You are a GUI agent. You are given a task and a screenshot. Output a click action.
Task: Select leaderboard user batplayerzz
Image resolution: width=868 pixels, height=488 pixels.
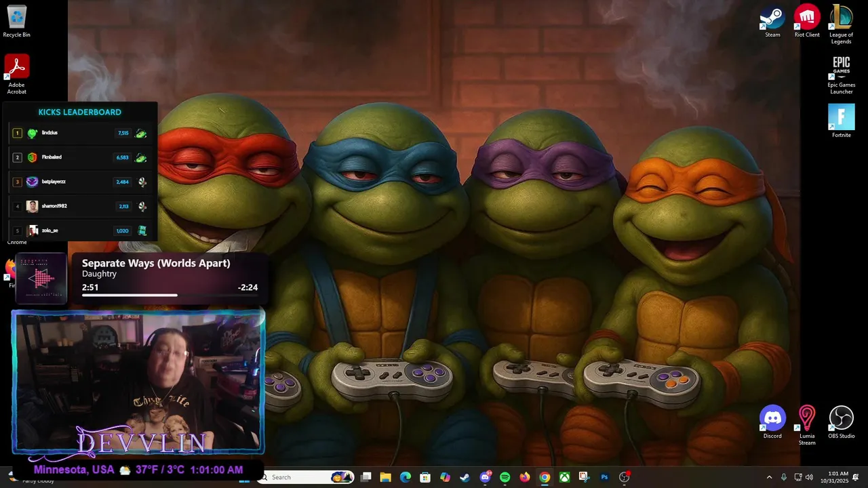coord(54,182)
